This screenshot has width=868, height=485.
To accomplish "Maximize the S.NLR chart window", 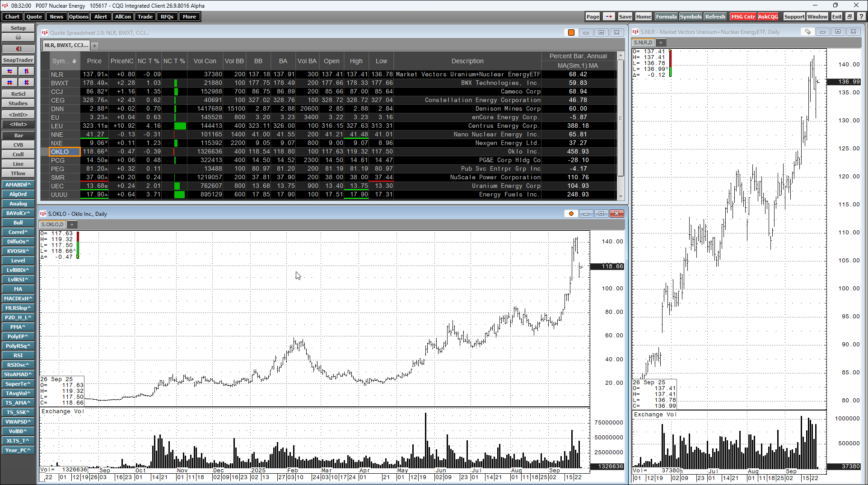I will 838,32.
